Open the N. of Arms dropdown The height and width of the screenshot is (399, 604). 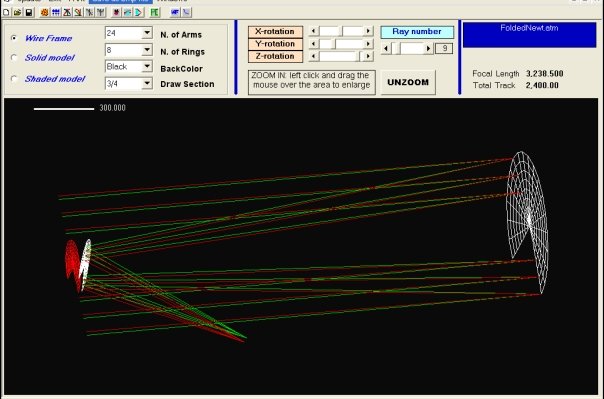point(147,33)
